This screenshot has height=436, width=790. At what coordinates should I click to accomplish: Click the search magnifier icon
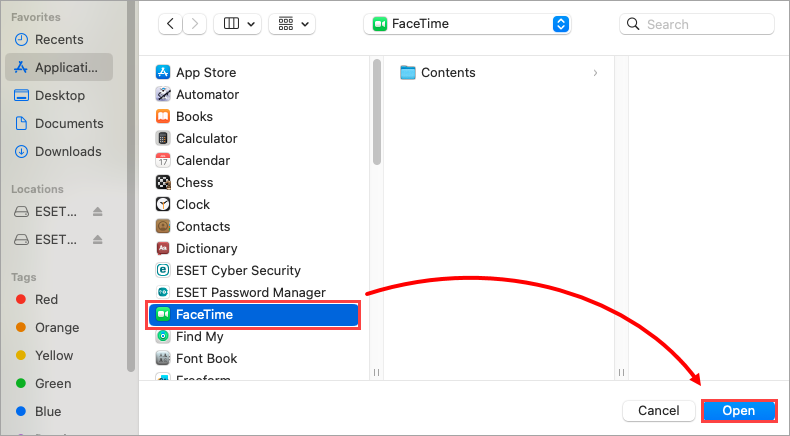(x=633, y=24)
